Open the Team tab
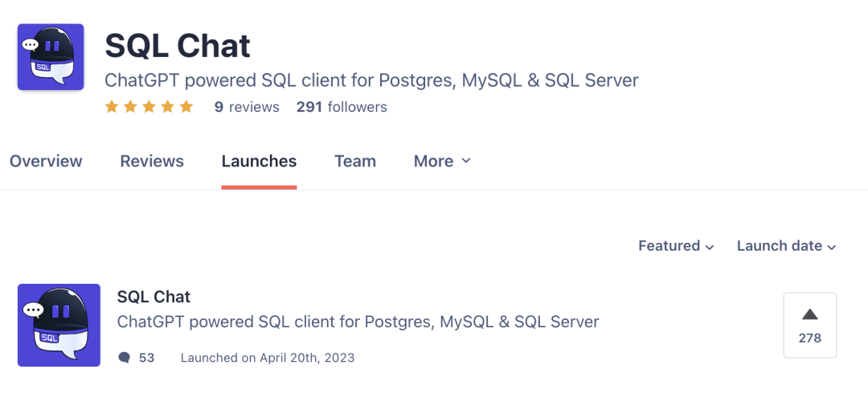The image size is (868, 406). [355, 161]
